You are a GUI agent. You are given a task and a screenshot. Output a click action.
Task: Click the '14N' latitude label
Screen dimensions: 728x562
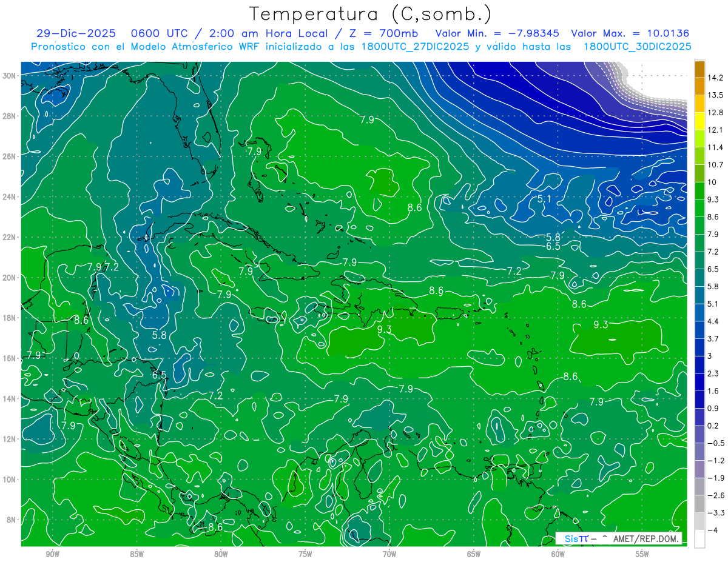pos(9,398)
